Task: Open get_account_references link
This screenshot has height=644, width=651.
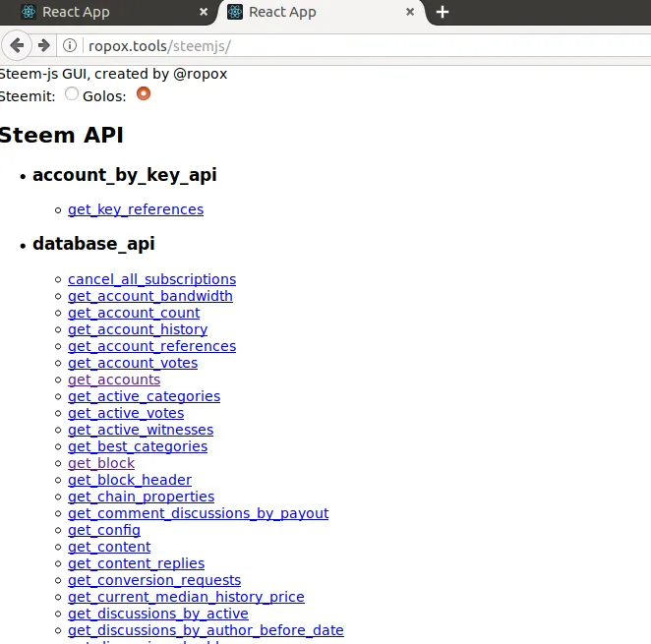Action: [x=152, y=346]
